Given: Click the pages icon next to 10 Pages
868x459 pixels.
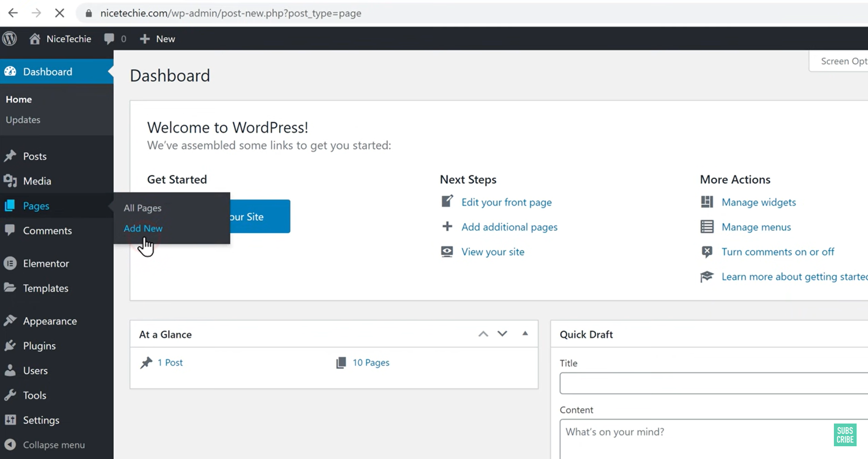Looking at the screenshot, I should coord(341,363).
